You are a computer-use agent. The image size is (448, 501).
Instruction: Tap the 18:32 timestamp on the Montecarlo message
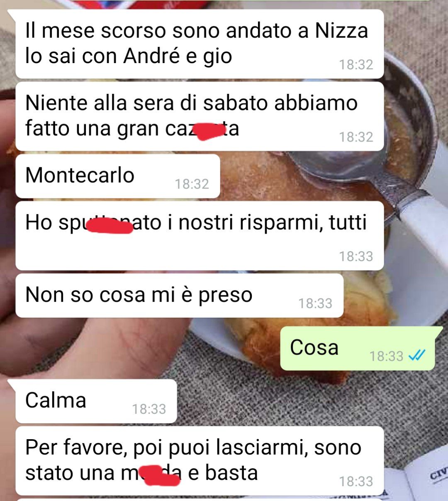[192, 184]
